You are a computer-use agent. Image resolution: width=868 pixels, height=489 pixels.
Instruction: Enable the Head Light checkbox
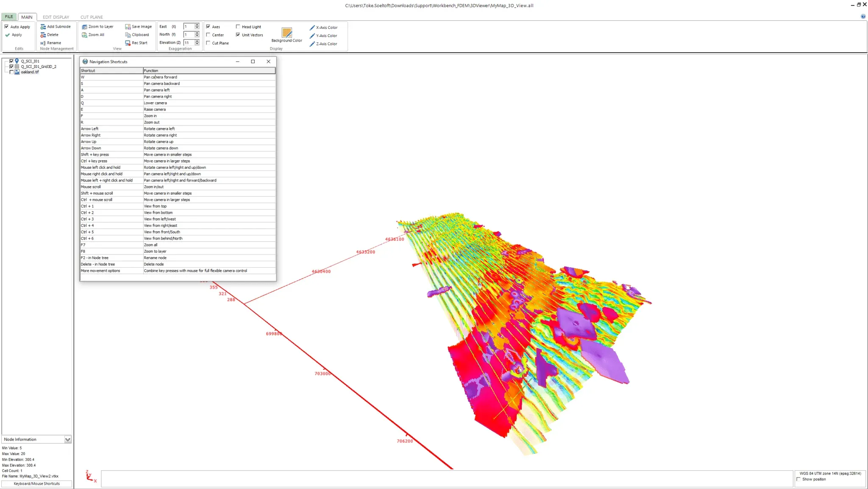tap(238, 27)
